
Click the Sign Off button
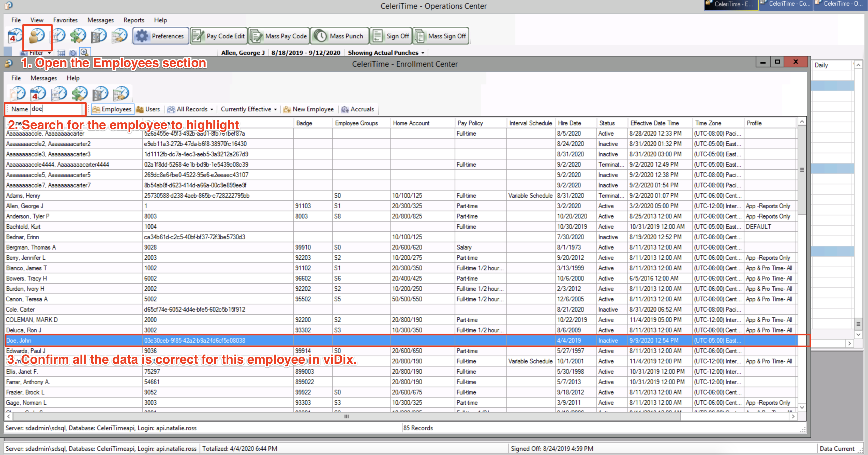(x=391, y=36)
